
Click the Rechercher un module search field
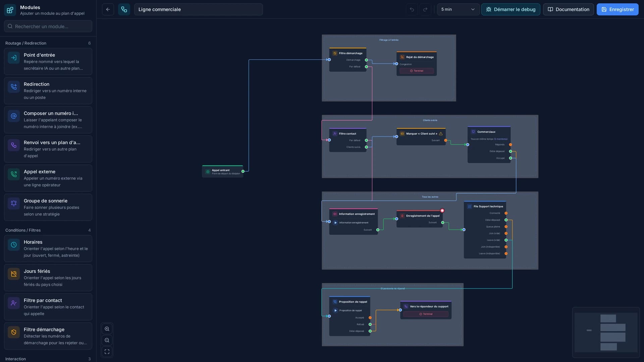coord(48,26)
